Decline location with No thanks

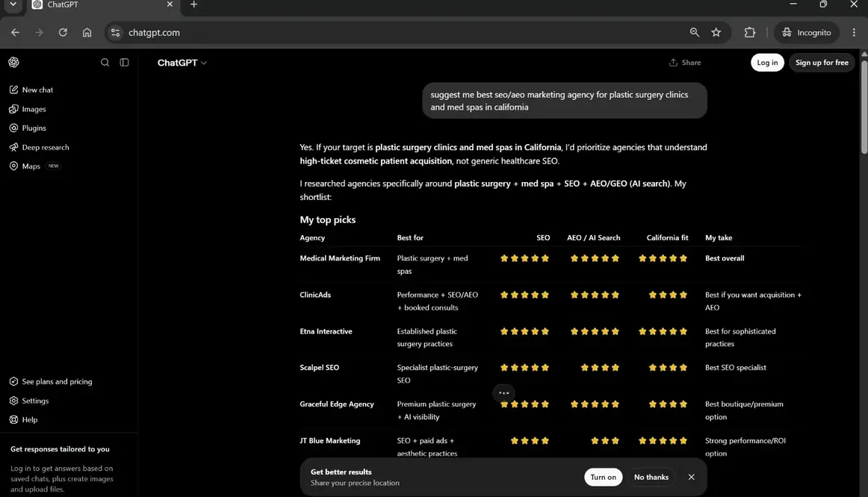pos(651,477)
